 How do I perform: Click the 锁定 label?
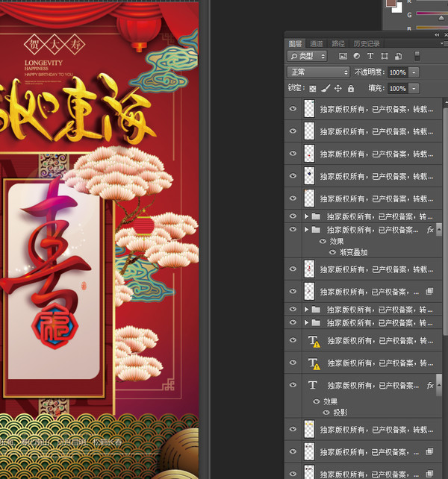(x=296, y=88)
